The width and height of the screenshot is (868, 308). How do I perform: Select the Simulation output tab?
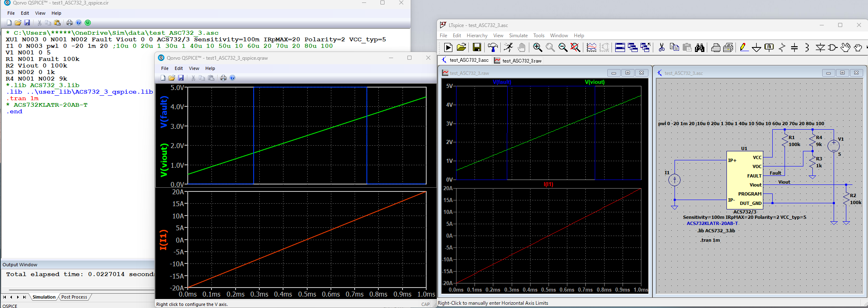point(44,297)
